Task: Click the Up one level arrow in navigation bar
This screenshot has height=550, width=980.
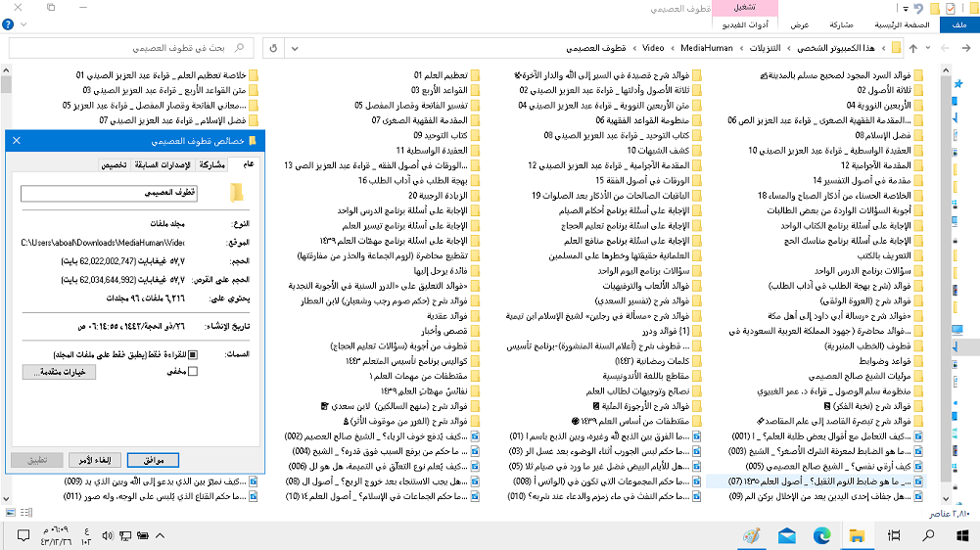Action: click(x=912, y=48)
